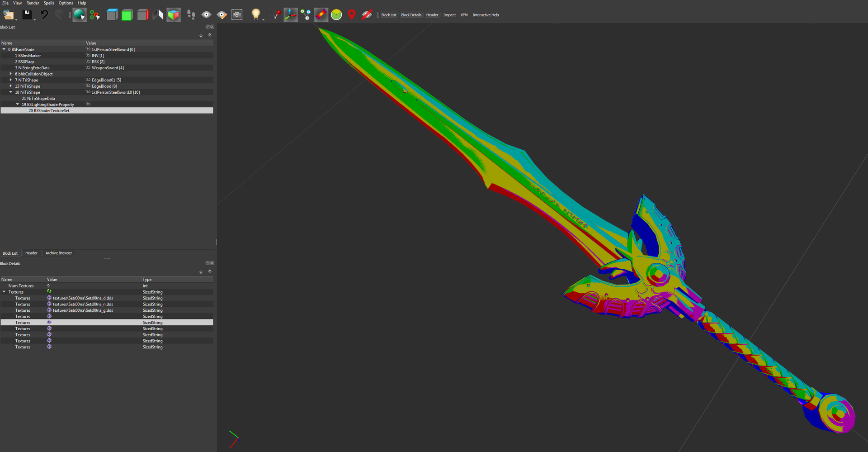Image resolution: width=868 pixels, height=452 pixels.
Task: Click toolbar Block List button
Action: 389,15
